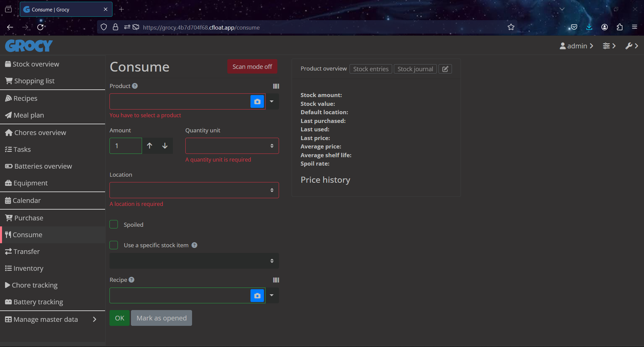
Task: Go back in browser history
Action: pyautogui.click(x=10, y=27)
